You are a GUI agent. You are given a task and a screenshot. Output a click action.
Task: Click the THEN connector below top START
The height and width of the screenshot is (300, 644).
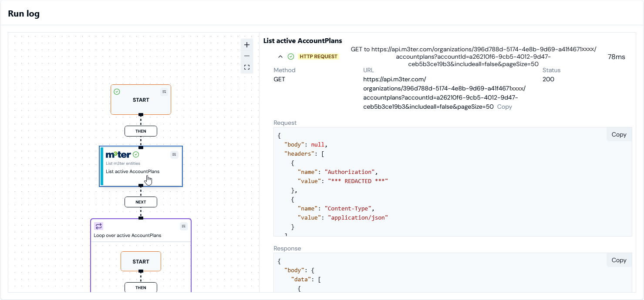pos(141,131)
